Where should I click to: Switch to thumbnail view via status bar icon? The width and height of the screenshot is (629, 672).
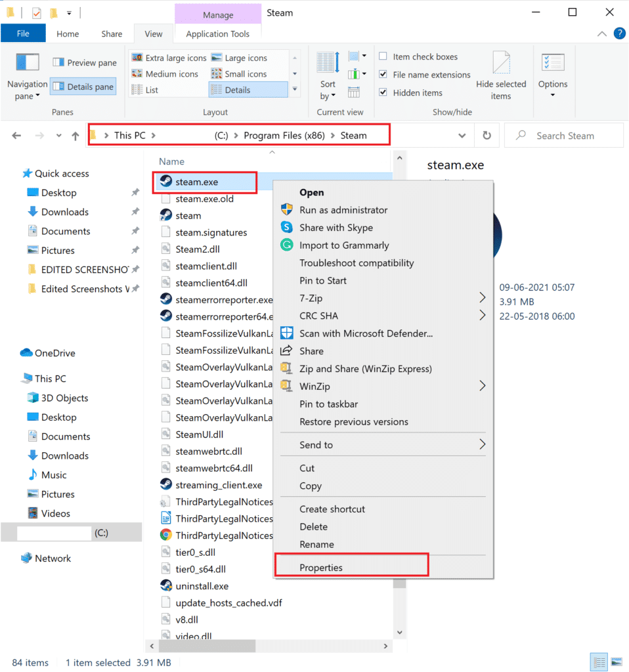(x=616, y=661)
